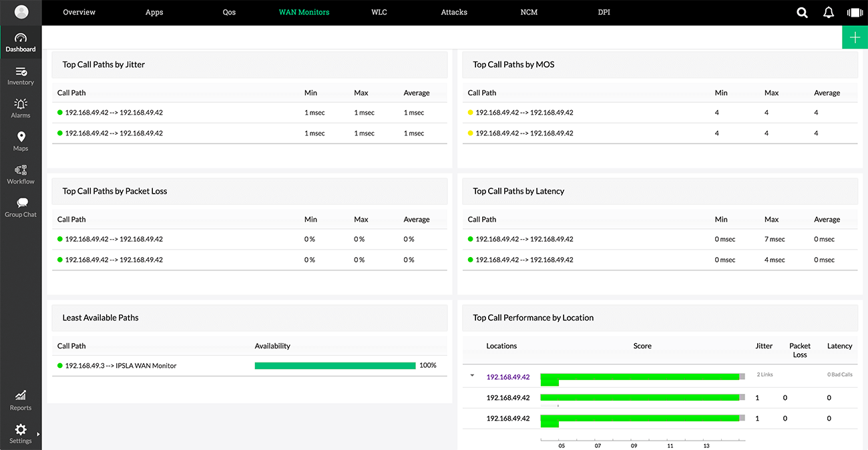This screenshot has width=868, height=450.
Task: Open Workflow in the sidebar
Action: click(21, 175)
